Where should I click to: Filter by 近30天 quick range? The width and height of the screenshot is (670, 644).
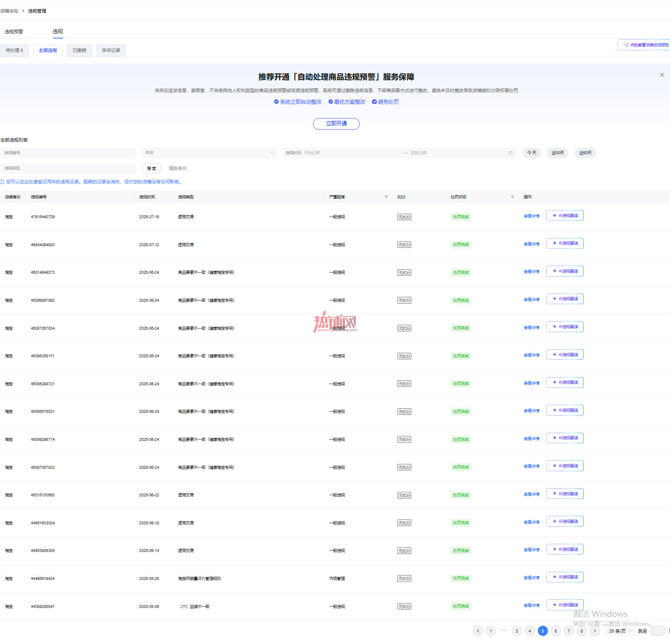point(558,153)
